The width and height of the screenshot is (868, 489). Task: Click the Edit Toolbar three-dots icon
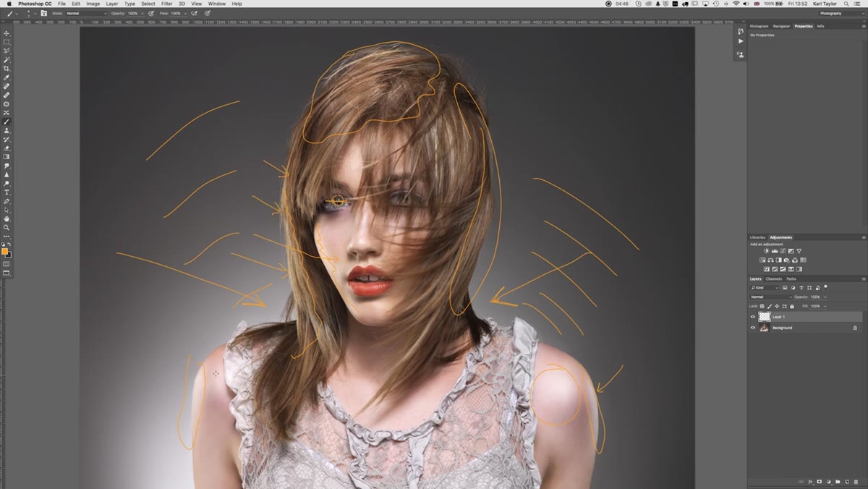pos(7,237)
